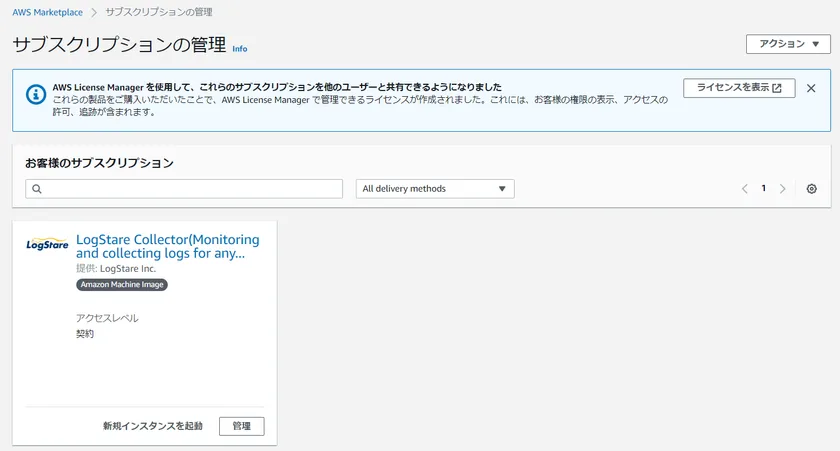This screenshot has width=840, height=451.
Task: Open the アクション dropdown menu
Action: pyautogui.click(x=788, y=44)
